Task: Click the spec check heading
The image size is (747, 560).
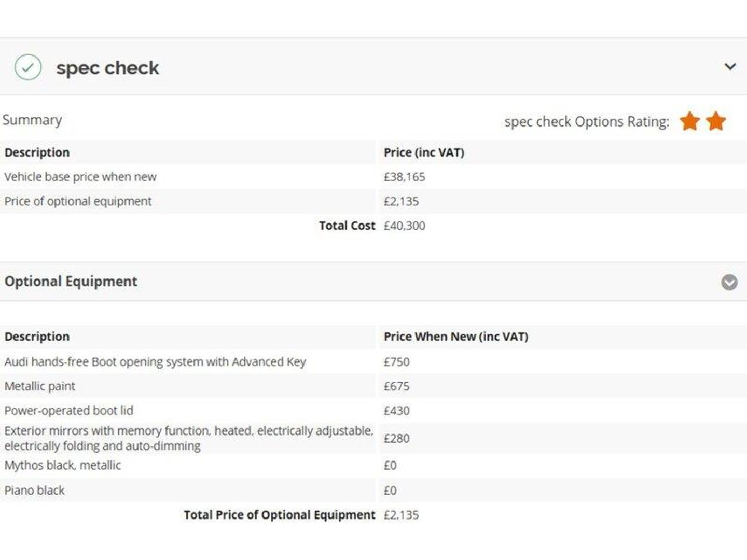Action: (107, 68)
